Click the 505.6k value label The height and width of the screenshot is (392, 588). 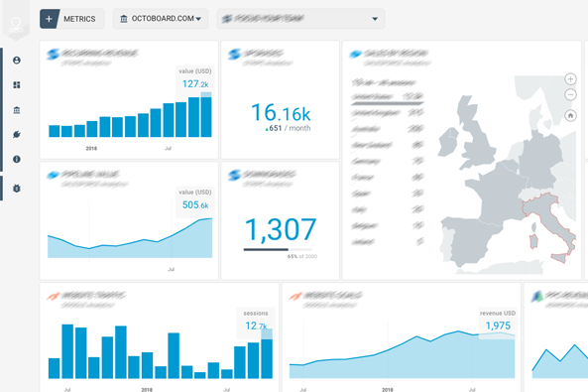[x=195, y=205]
